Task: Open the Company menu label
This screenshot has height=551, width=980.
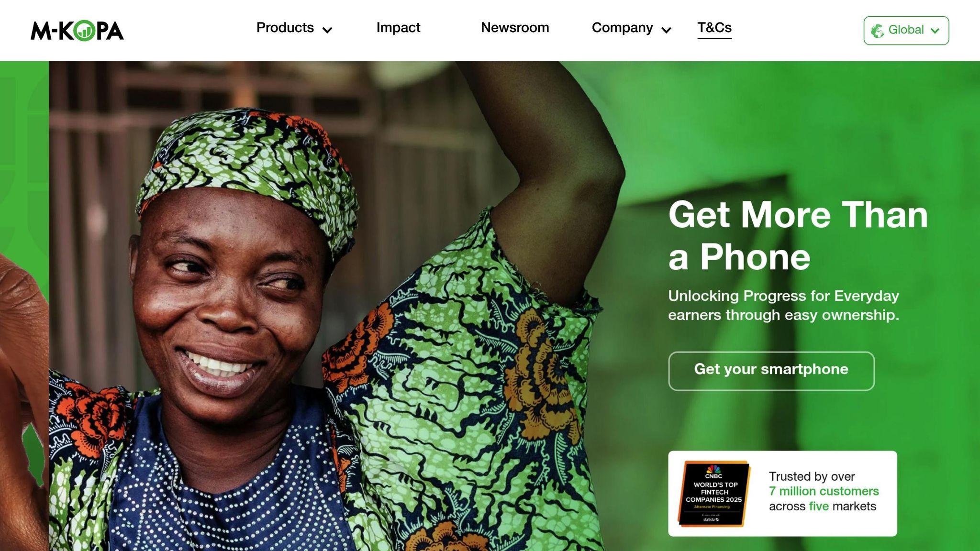Action: click(622, 28)
